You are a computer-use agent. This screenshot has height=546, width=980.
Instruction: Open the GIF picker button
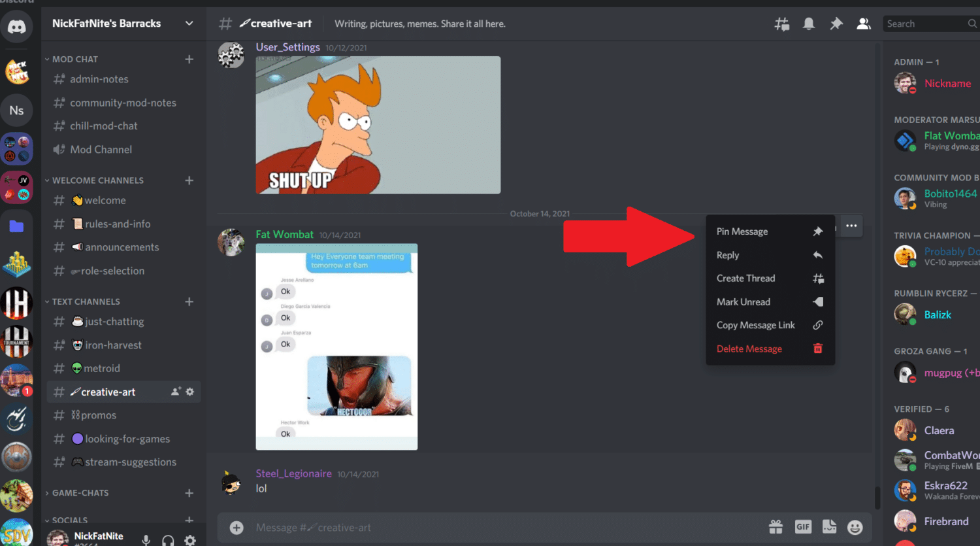coord(803,527)
